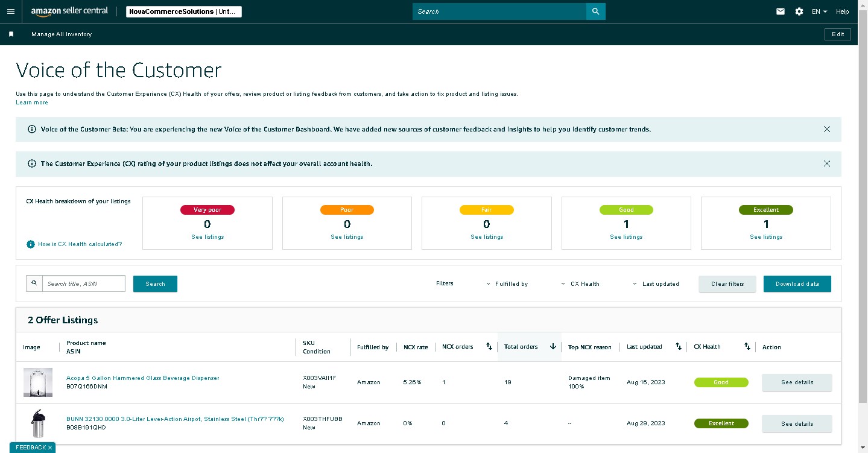Open the BUNN 32130.0000 Lever-Action Airpot link
The height and width of the screenshot is (453, 868).
175,419
